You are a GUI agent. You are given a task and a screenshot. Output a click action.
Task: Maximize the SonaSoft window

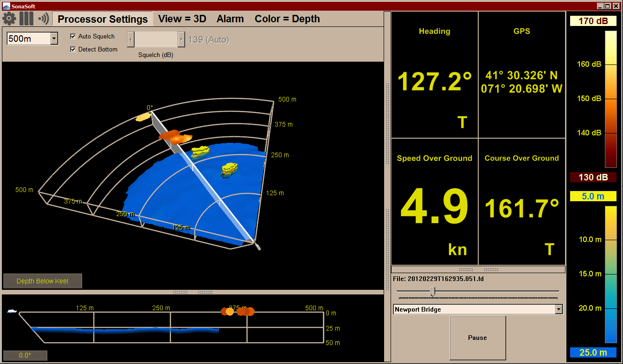pos(608,6)
